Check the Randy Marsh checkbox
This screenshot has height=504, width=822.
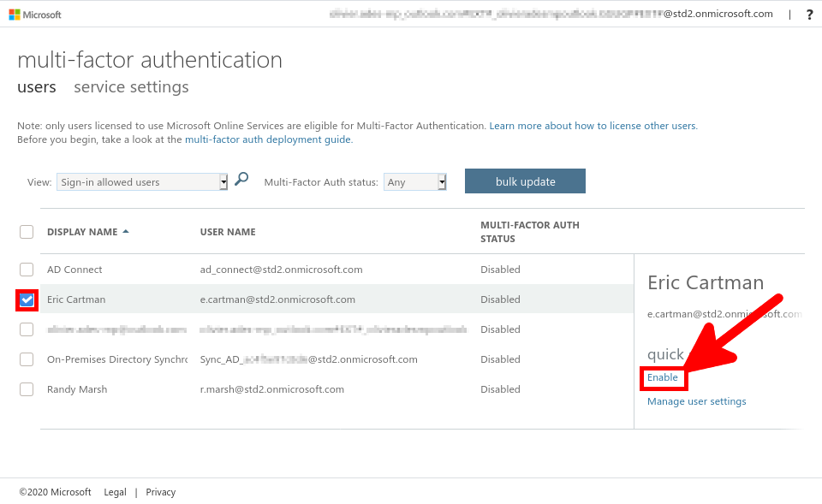pos(27,389)
